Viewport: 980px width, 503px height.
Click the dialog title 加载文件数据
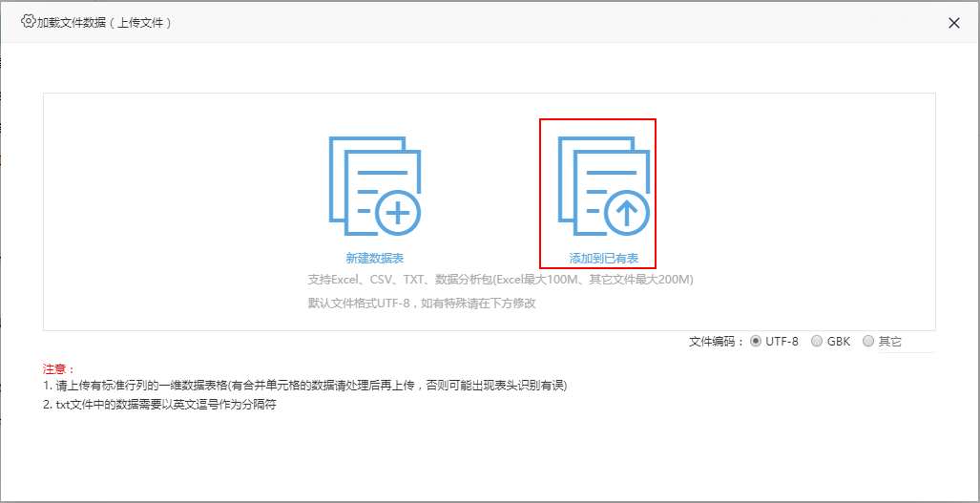click(x=104, y=23)
